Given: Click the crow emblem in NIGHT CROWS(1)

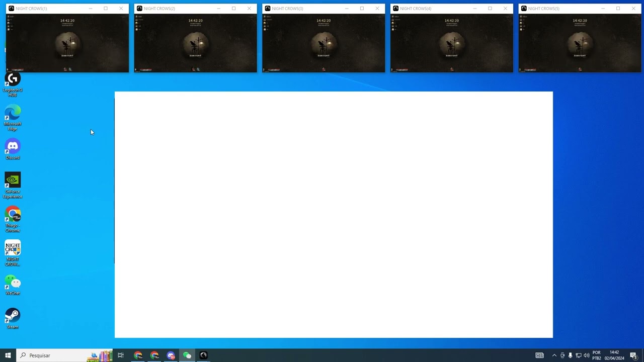Looking at the screenshot, I should click(x=67, y=45).
